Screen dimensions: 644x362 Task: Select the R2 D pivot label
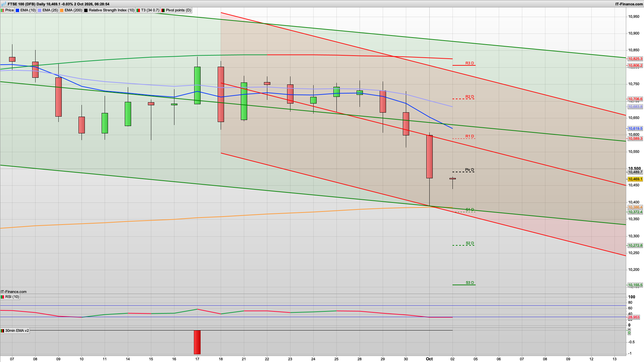470,97
